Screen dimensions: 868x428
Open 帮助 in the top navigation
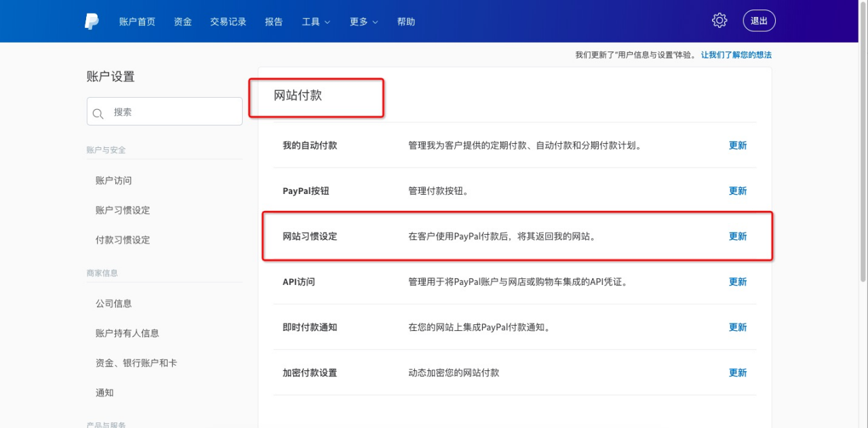(406, 22)
